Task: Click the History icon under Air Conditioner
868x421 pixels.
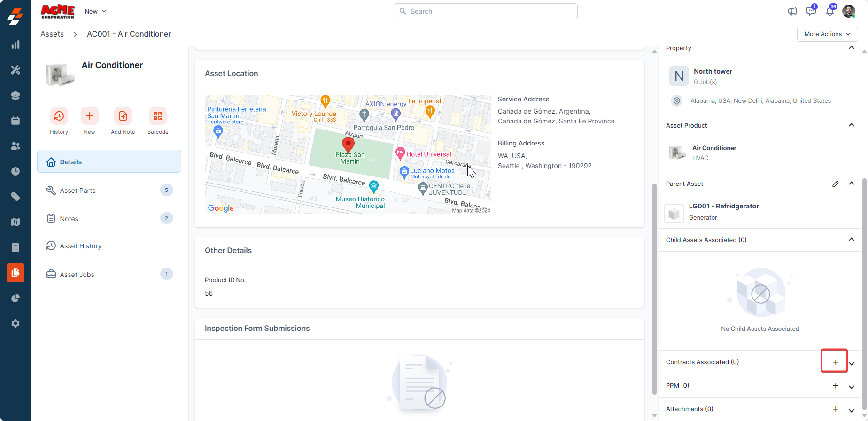Action: (59, 116)
